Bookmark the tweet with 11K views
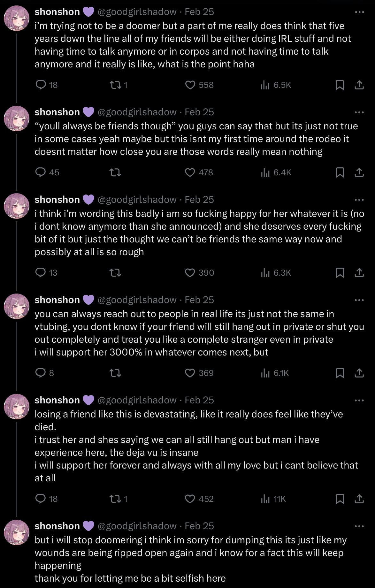Image resolution: width=375 pixels, height=588 pixels. (340, 499)
